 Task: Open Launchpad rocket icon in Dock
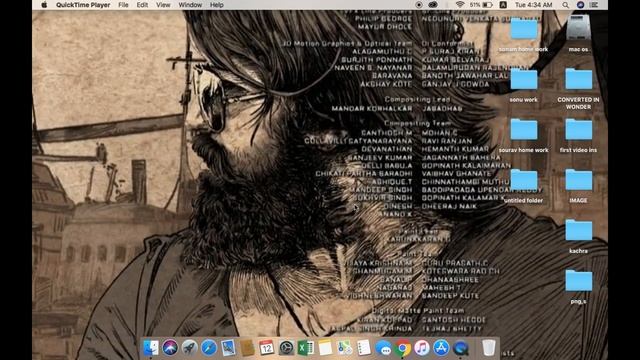point(189,348)
